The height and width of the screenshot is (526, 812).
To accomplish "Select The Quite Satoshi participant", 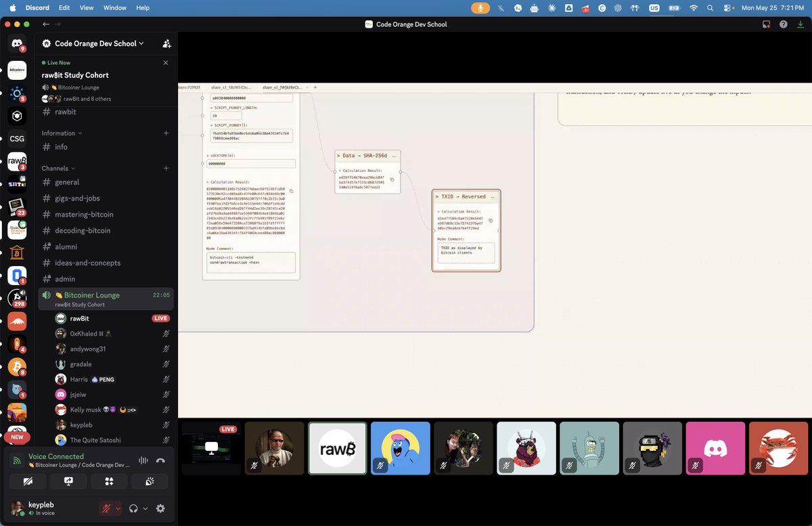I will click(112, 440).
